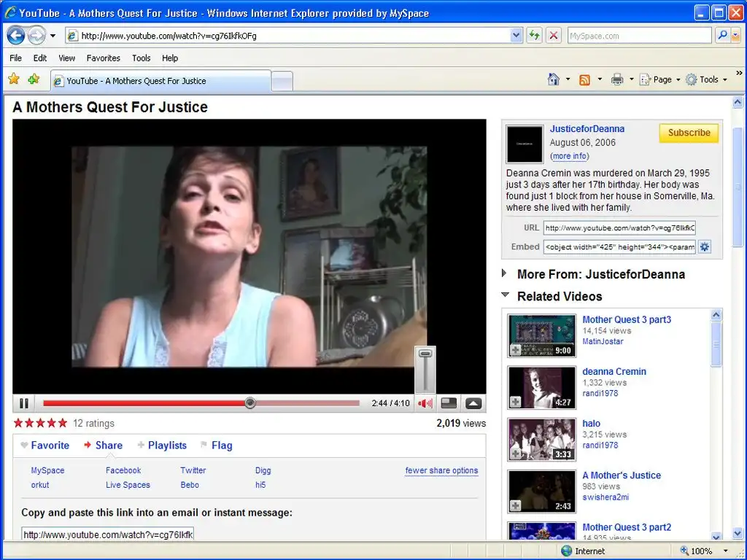
Task: Open the Favorites menu
Action: pyautogui.click(x=103, y=58)
